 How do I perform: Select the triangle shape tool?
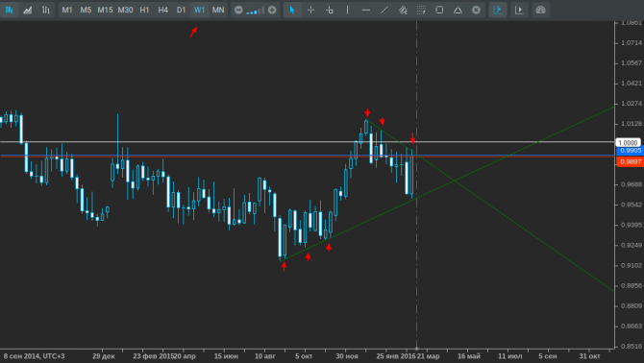[x=458, y=10]
